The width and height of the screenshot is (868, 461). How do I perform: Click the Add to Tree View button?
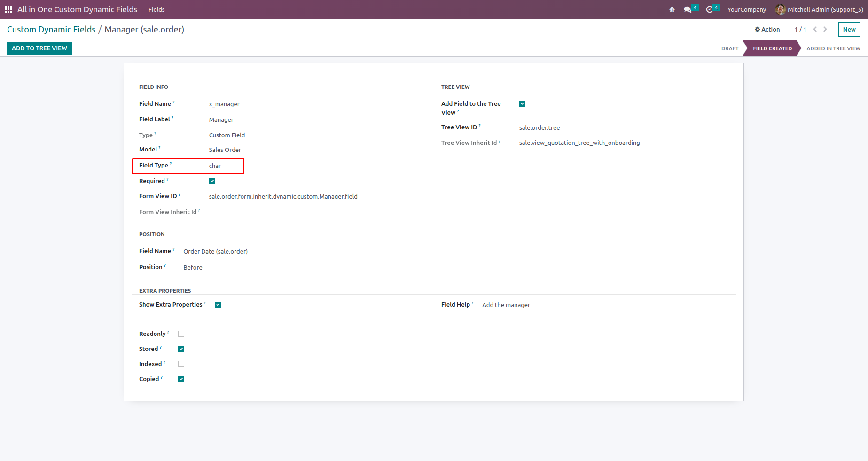tap(39, 48)
